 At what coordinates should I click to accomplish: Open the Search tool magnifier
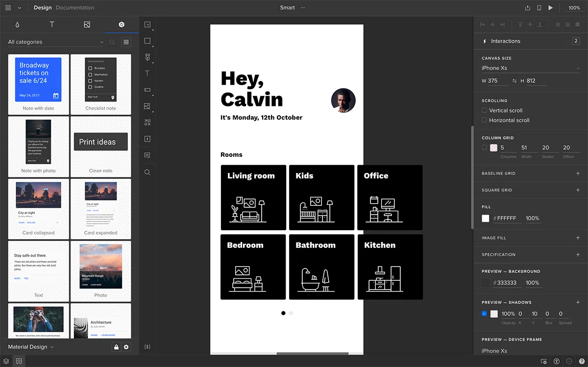pos(147,172)
